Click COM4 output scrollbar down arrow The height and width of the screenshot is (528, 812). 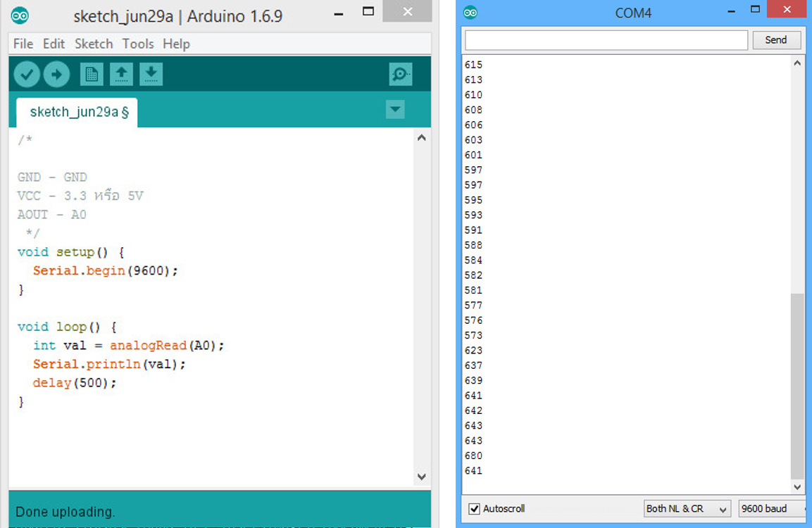[x=797, y=486]
